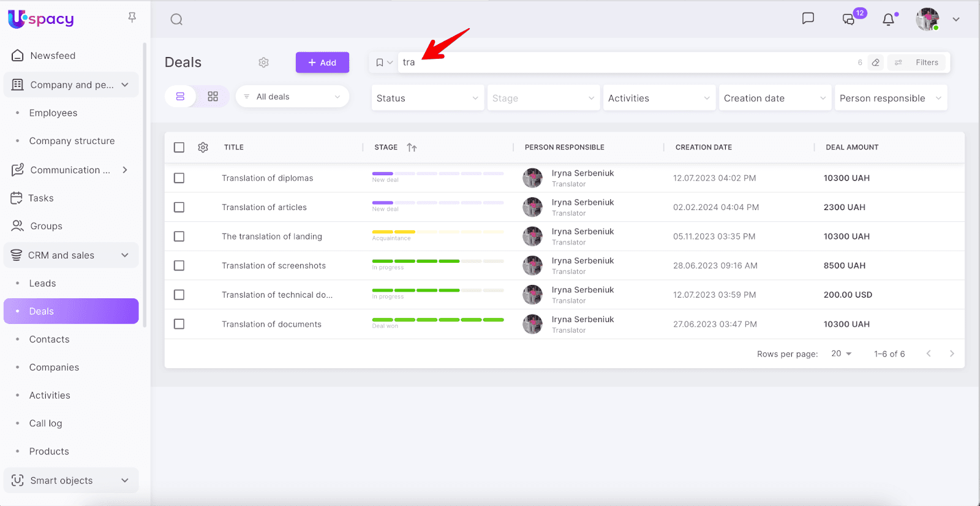Screen dimensions: 980x506
Task: Open table column settings gear
Action: [203, 148]
